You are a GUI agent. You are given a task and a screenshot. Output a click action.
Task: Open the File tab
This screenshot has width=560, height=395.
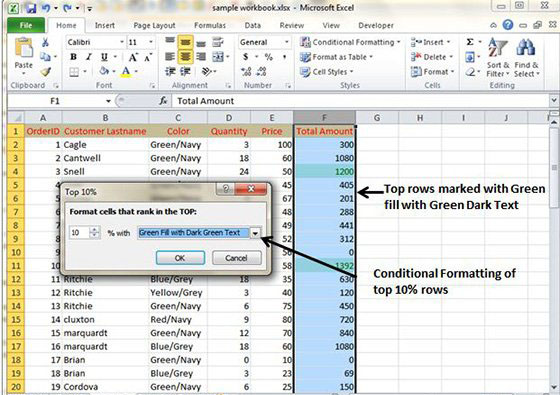26,25
